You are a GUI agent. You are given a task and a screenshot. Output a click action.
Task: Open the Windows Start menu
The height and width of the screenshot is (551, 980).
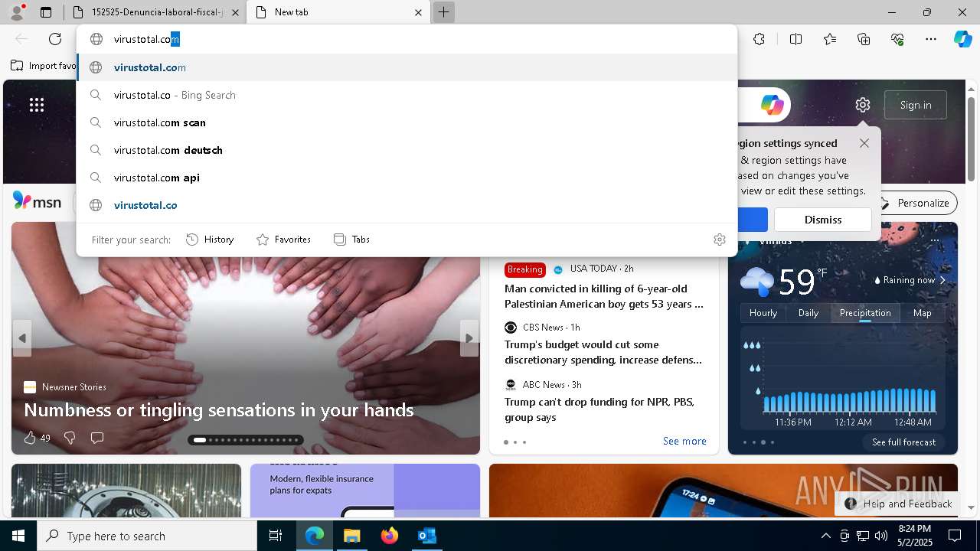pos(18,536)
